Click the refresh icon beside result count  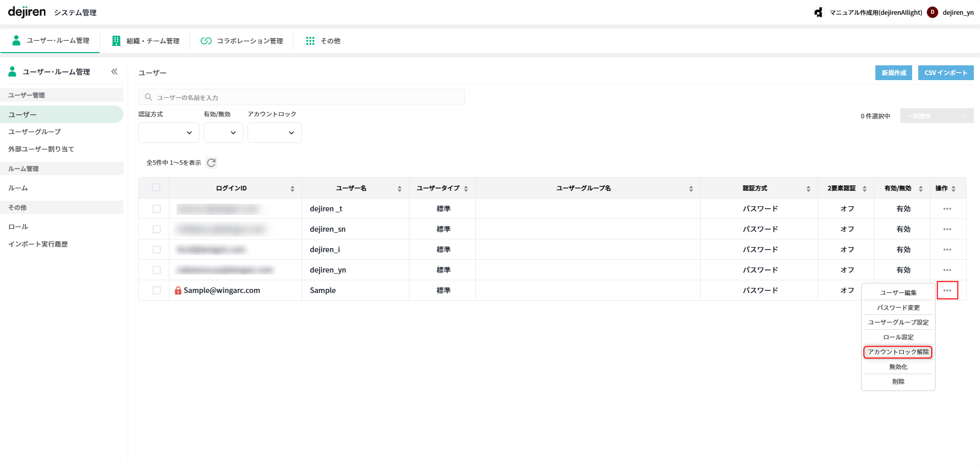[x=211, y=163]
